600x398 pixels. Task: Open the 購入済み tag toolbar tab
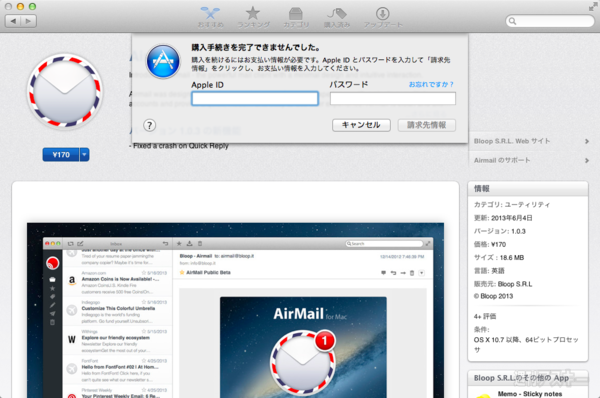(x=337, y=17)
